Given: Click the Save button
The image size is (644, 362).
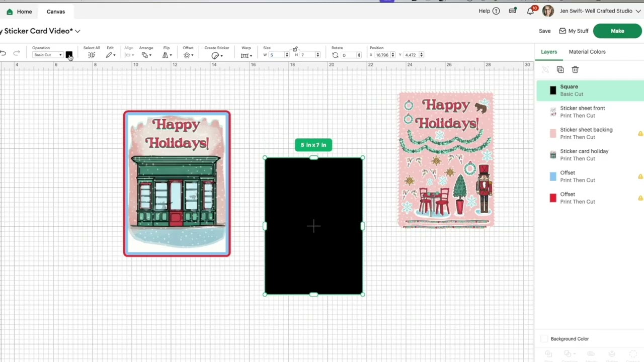Looking at the screenshot, I should click(x=544, y=31).
